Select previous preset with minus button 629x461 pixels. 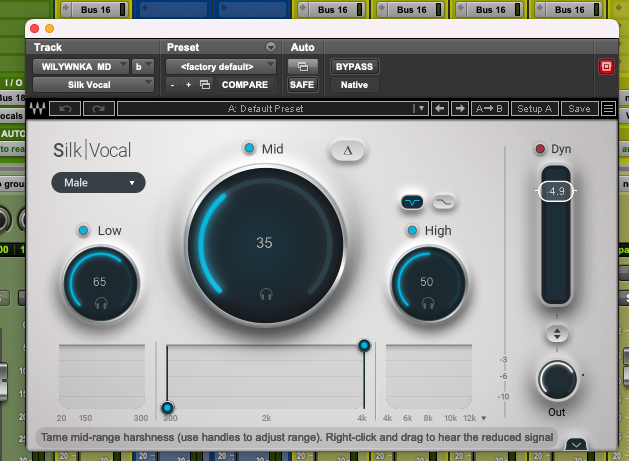(x=172, y=85)
